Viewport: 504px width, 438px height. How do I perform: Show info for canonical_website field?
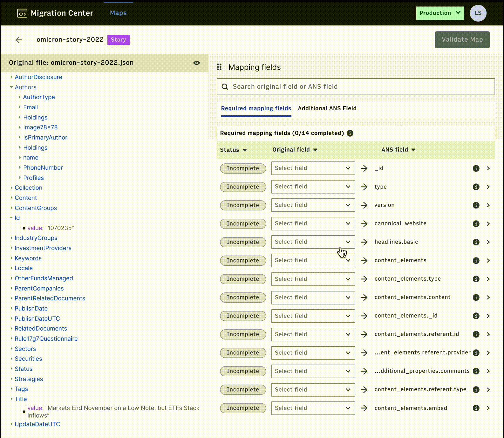pyautogui.click(x=476, y=223)
